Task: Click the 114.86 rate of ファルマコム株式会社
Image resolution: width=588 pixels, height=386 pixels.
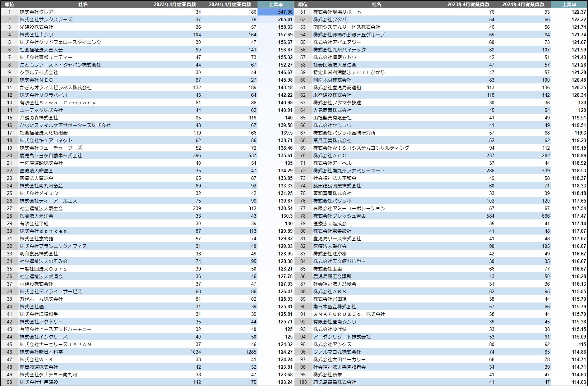Action: point(579,352)
